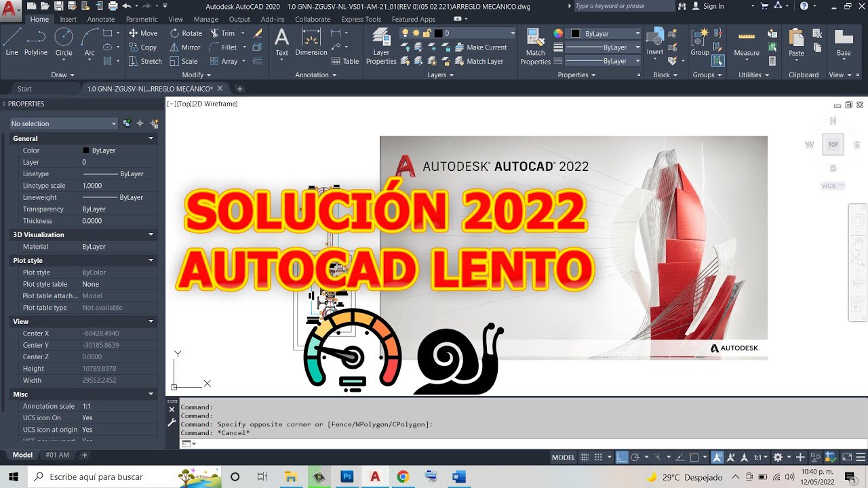The width and height of the screenshot is (868, 488).
Task: Open the Parametric ribbon tab
Action: 142,19
